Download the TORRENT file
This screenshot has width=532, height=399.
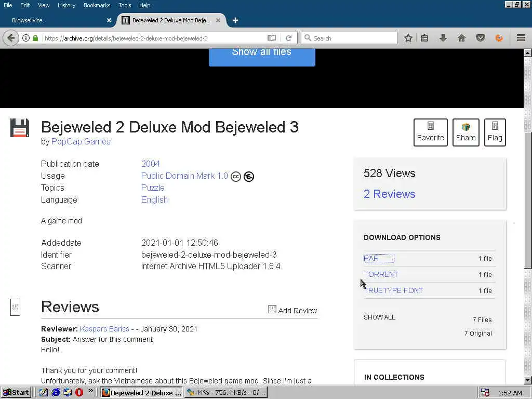click(x=381, y=274)
